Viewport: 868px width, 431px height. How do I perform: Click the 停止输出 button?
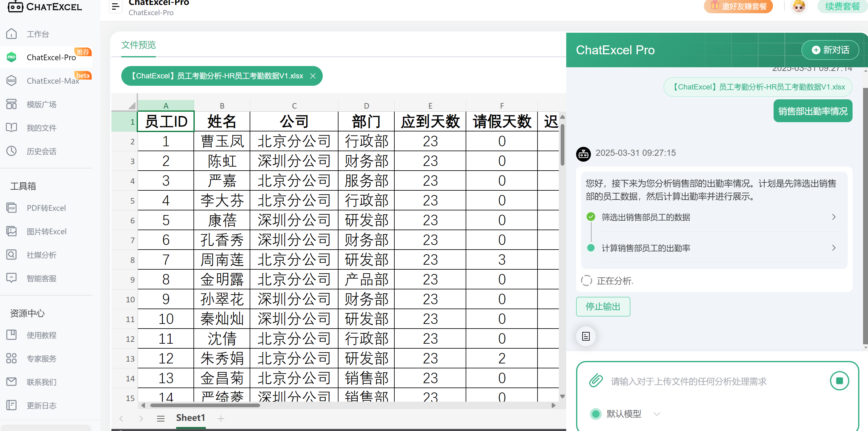coord(603,307)
